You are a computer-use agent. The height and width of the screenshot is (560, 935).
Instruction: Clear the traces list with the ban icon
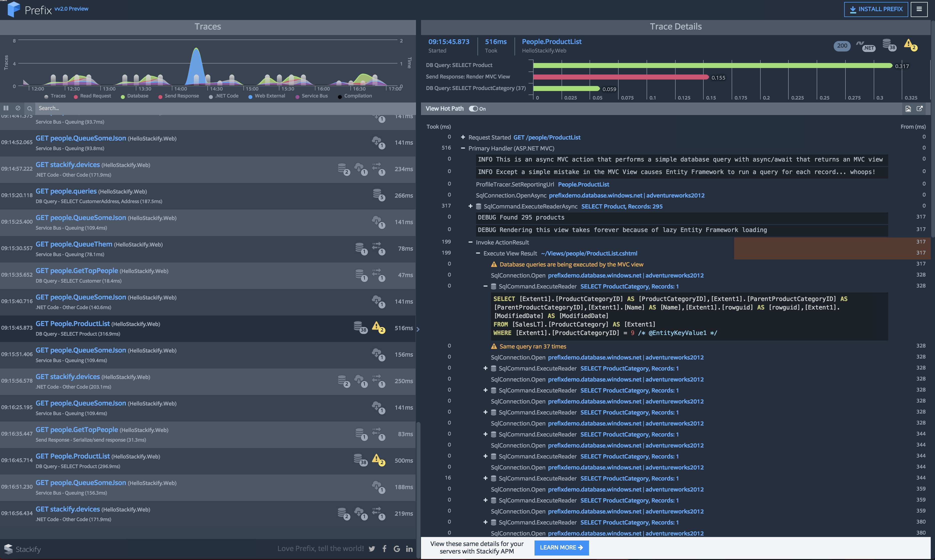coord(18,108)
